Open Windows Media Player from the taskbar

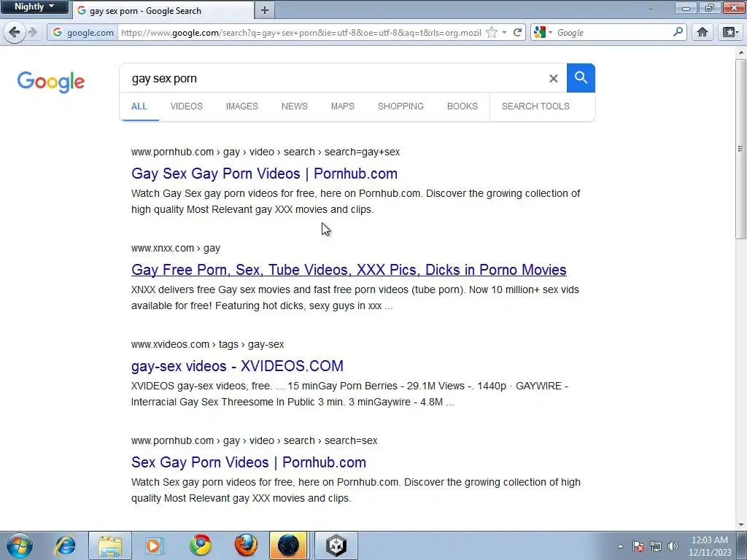coord(154,545)
